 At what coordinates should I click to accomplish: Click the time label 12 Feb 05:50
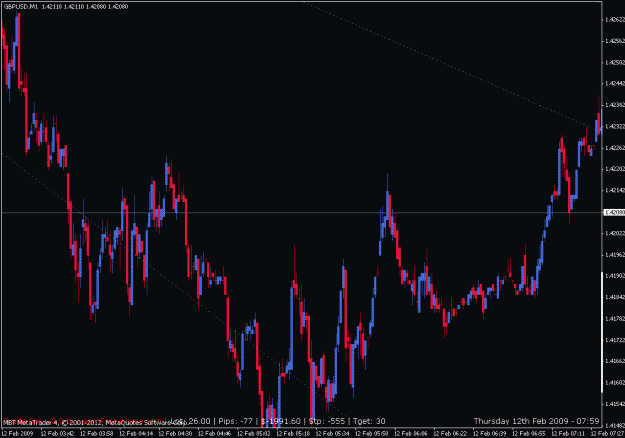[x=371, y=434]
